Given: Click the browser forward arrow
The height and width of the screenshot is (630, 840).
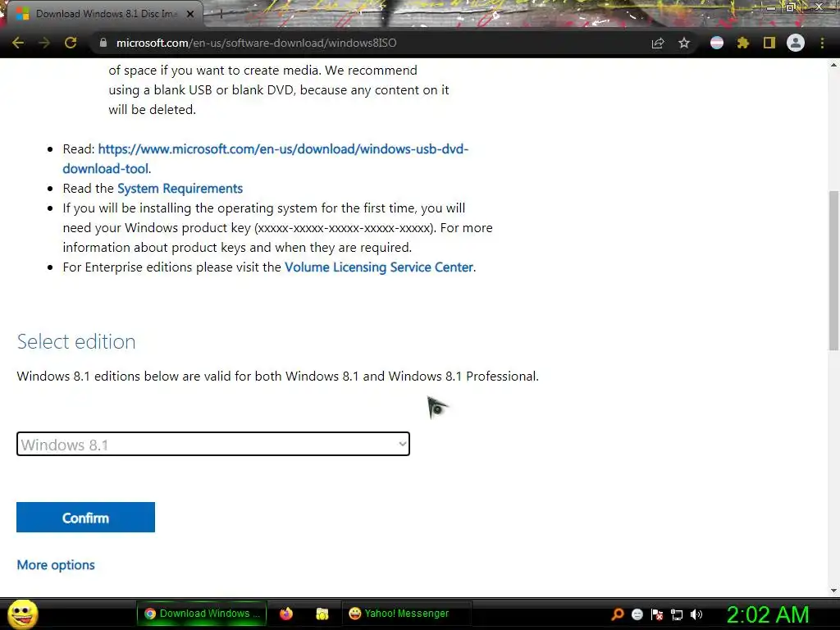Looking at the screenshot, I should tap(44, 43).
